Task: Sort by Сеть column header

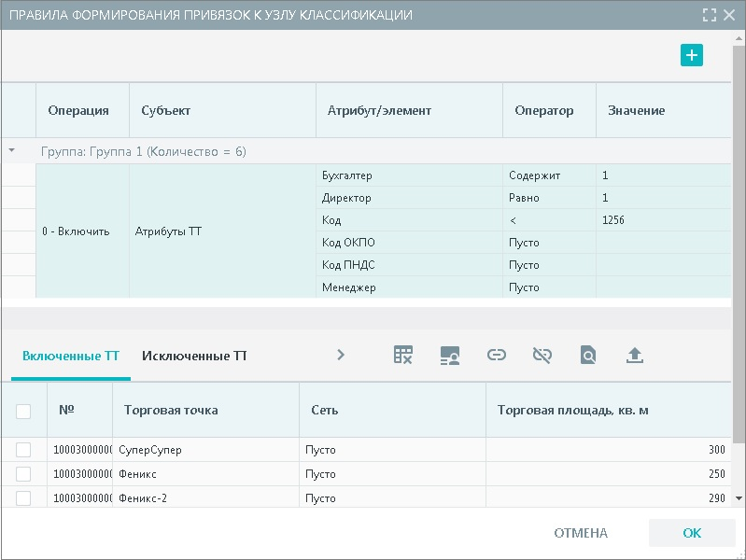Action: click(392, 410)
